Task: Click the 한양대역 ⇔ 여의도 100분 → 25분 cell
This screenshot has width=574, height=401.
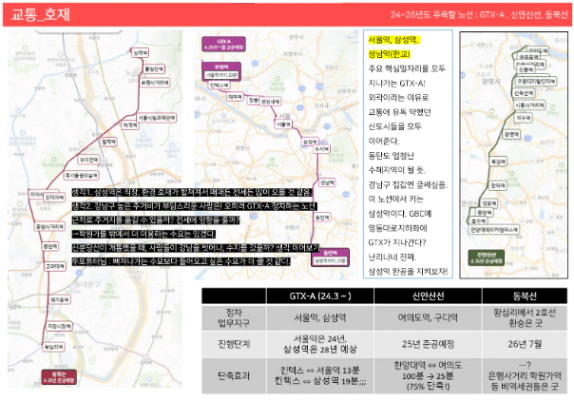Action: 428,376
